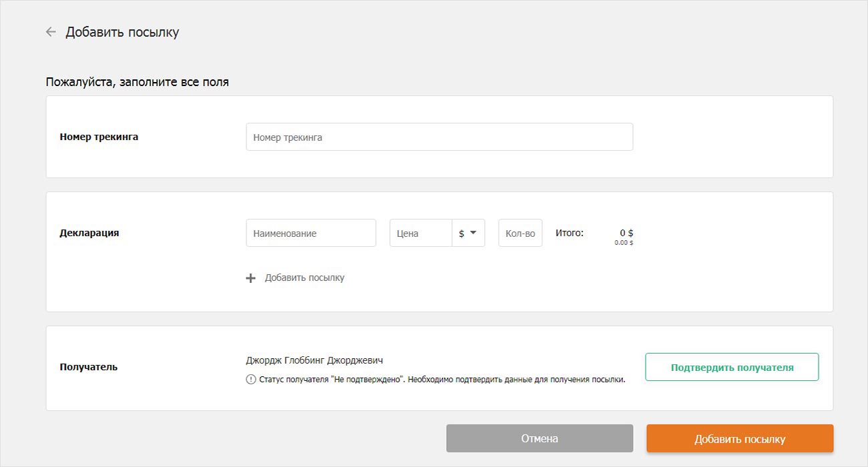Click the exclamation icon beside the recipient status
868x467 pixels.
[251, 380]
